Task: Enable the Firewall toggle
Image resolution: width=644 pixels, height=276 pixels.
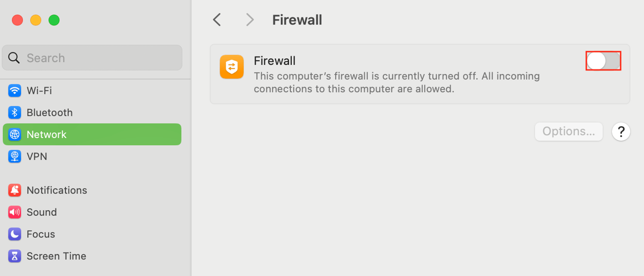Action: point(603,61)
